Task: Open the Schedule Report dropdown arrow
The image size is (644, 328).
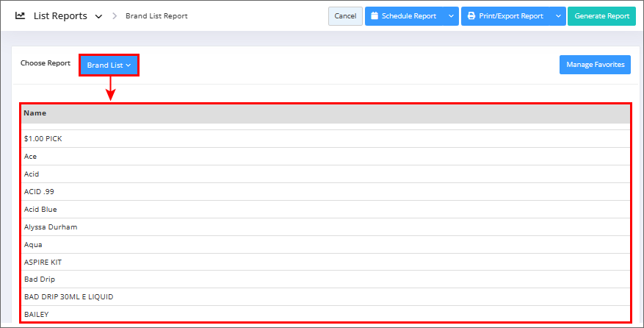Action: 451,16
